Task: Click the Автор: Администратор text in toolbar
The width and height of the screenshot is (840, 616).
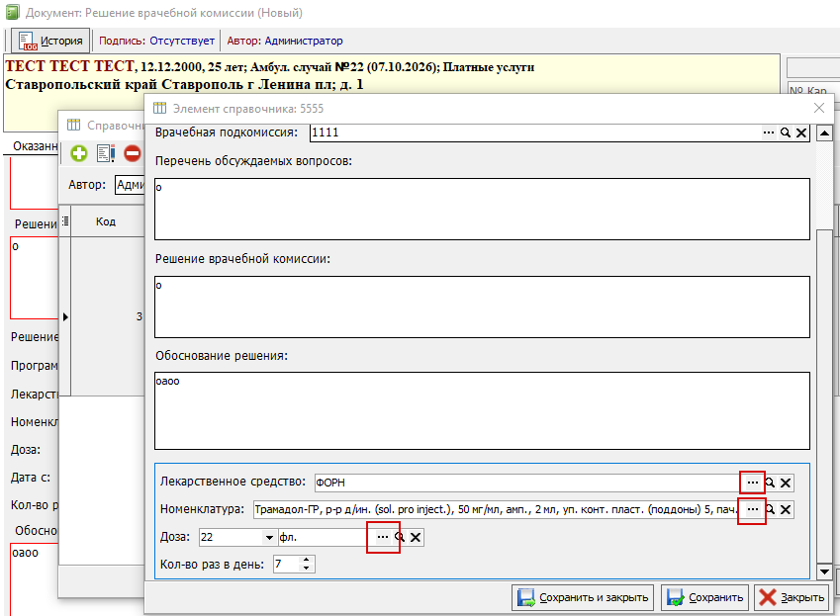Action: tap(285, 41)
